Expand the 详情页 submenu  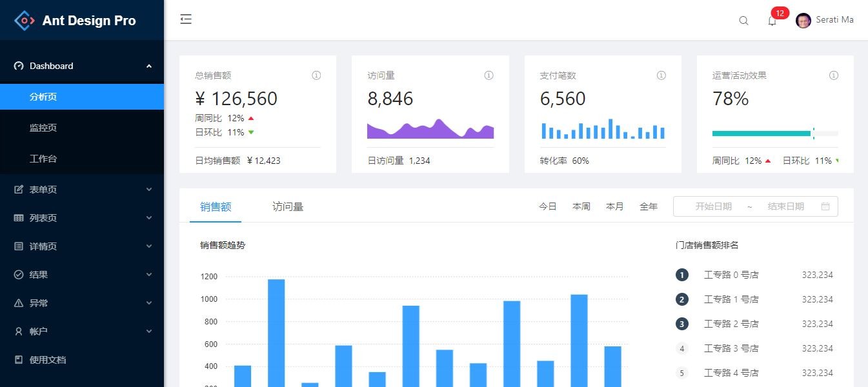click(x=44, y=246)
